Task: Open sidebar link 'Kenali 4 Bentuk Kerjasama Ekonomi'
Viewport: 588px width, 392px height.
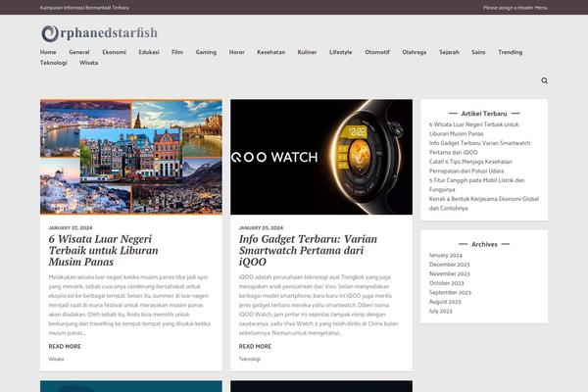Action: [484, 203]
